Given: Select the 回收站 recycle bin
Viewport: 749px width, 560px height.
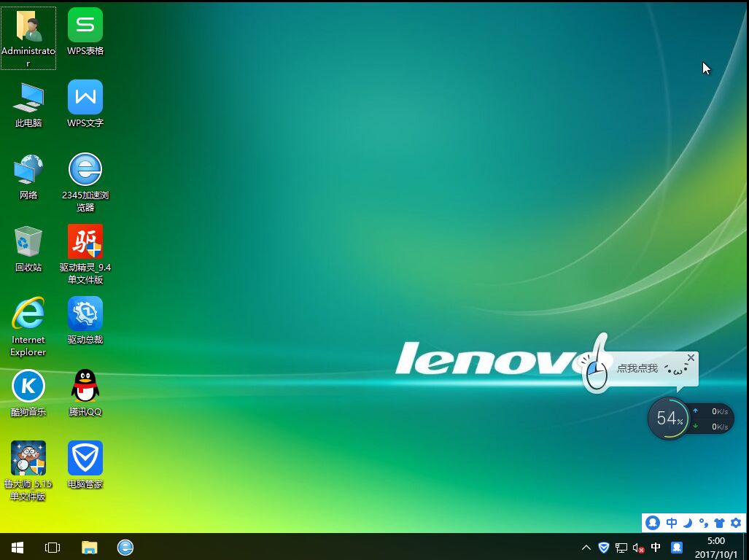Looking at the screenshot, I should 28,249.
